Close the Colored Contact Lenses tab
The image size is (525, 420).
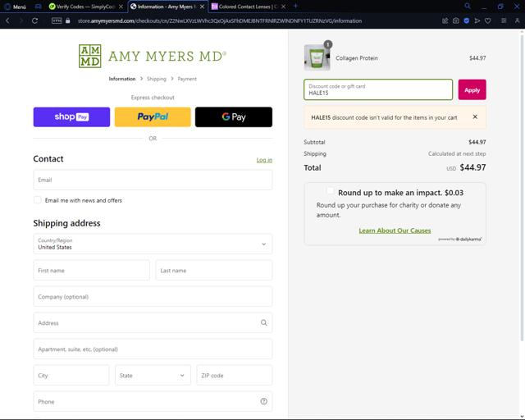284,7
